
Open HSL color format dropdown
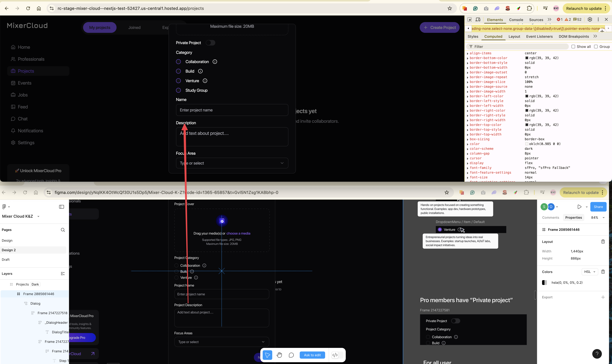[590, 272]
